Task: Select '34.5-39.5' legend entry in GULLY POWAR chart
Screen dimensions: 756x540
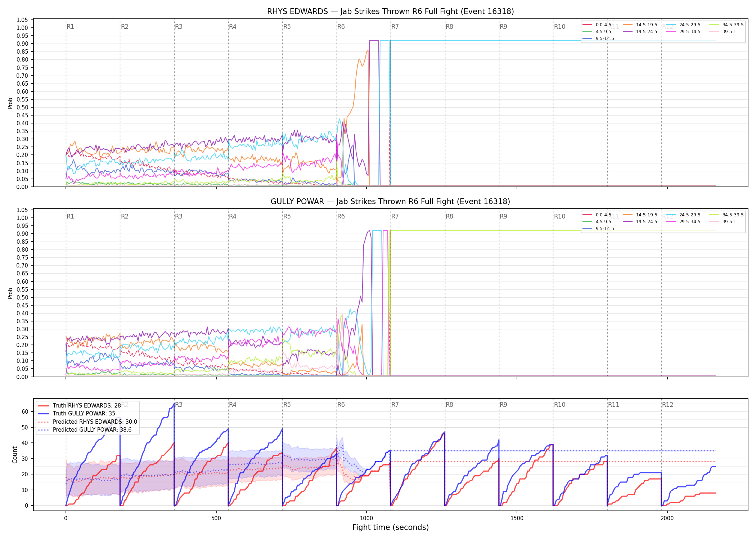Action: [x=726, y=215]
